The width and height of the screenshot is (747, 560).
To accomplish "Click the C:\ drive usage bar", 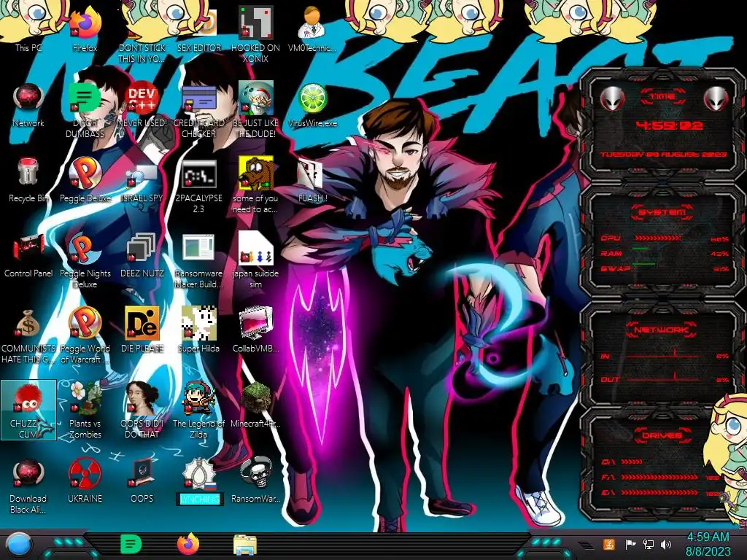I will [x=632, y=462].
